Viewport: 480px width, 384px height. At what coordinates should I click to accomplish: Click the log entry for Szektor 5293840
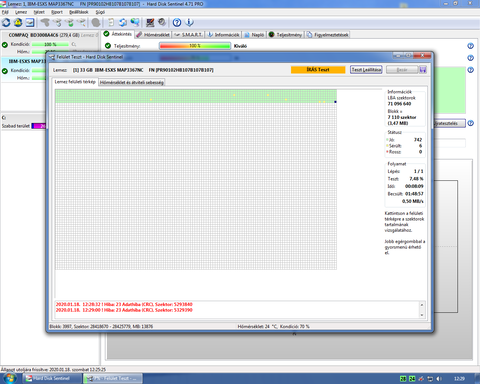[124, 304]
